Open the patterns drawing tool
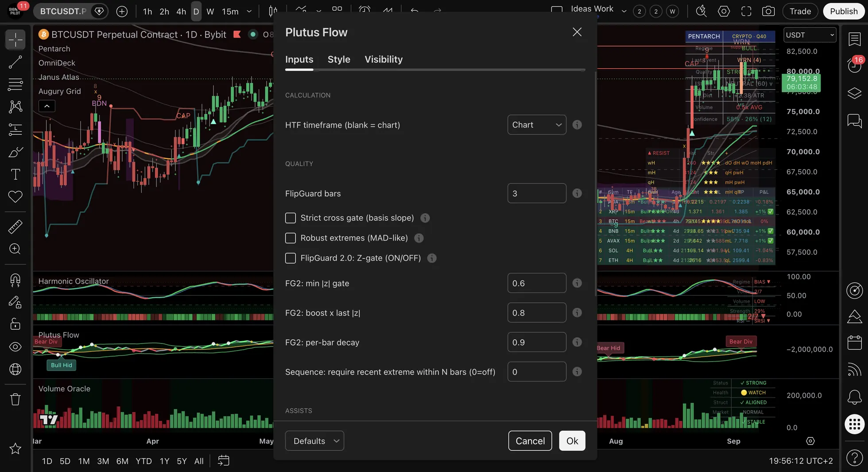Viewport: 868px width, 472px height. pyautogui.click(x=15, y=106)
